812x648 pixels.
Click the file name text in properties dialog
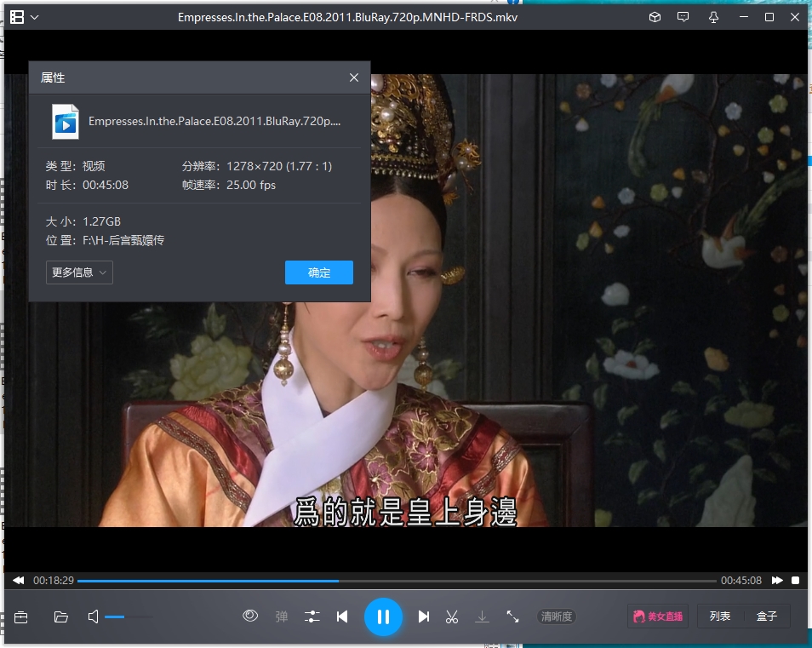tap(214, 121)
